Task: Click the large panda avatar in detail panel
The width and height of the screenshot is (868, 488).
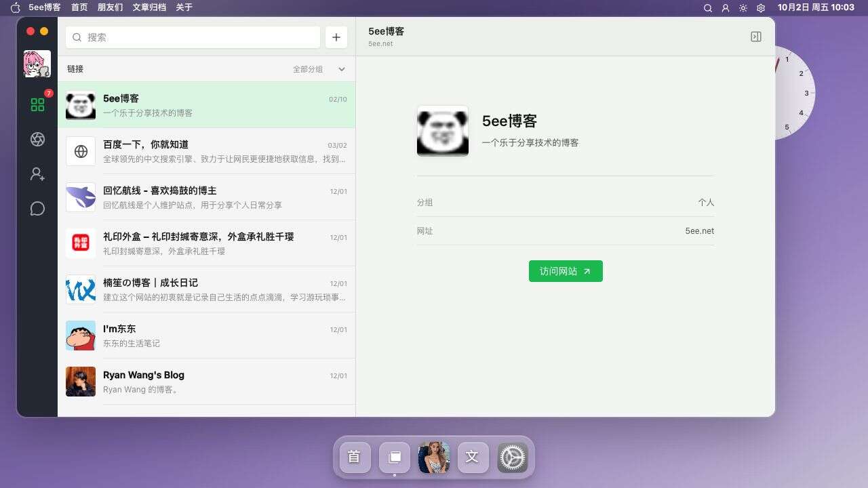Action: coord(443,131)
